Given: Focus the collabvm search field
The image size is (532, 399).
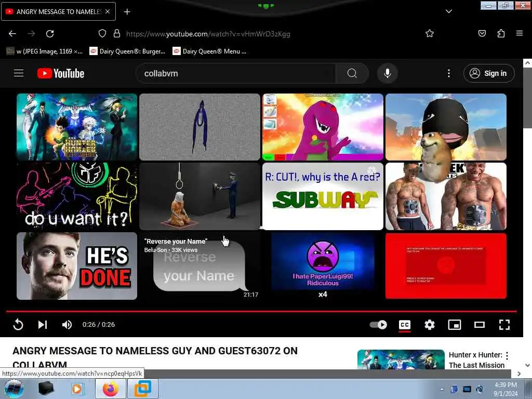Looking at the screenshot, I should [236, 73].
